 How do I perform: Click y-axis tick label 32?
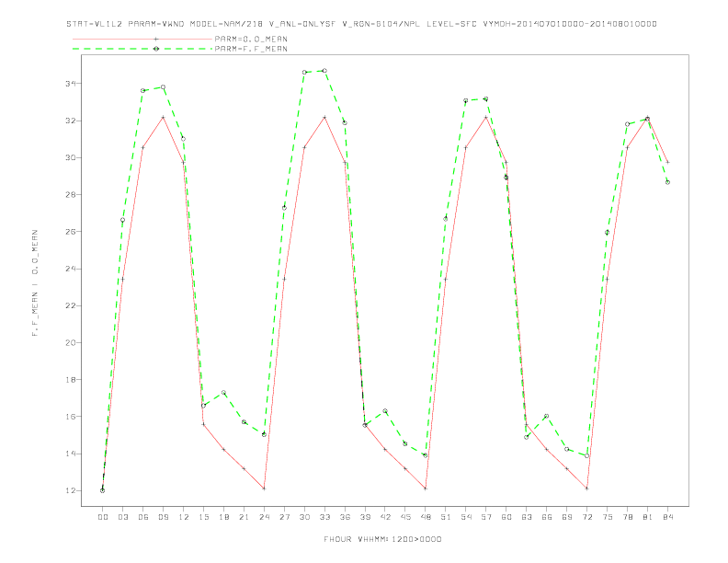71,121
